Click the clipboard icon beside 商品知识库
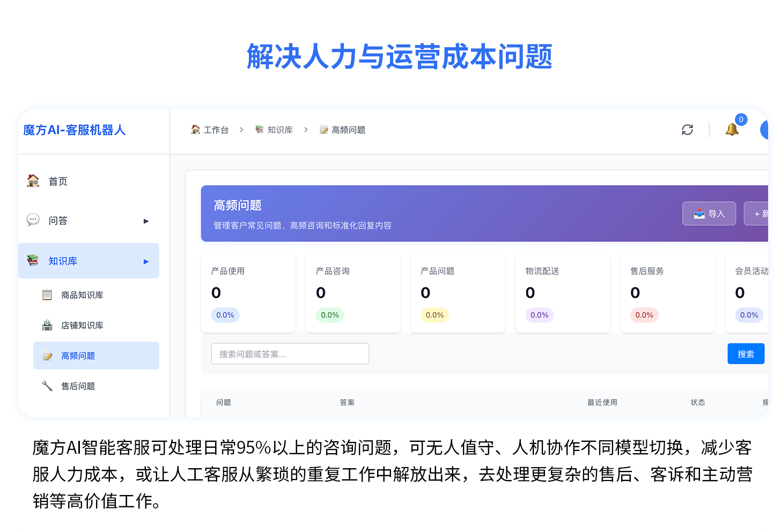781x532 pixels. click(47, 295)
